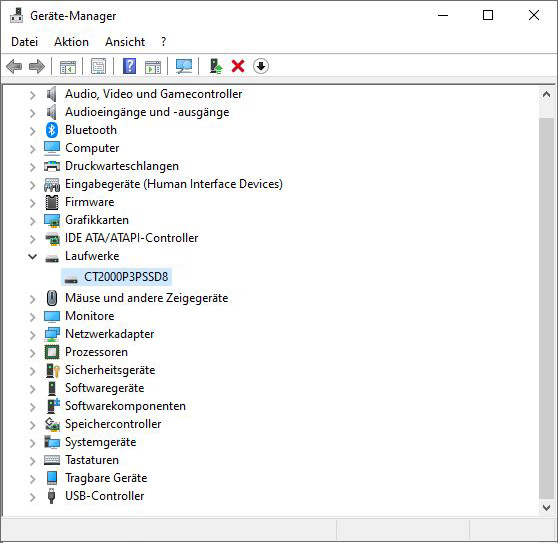The image size is (558, 543).
Task: Click the blue question mark help icon
Action: [130, 66]
